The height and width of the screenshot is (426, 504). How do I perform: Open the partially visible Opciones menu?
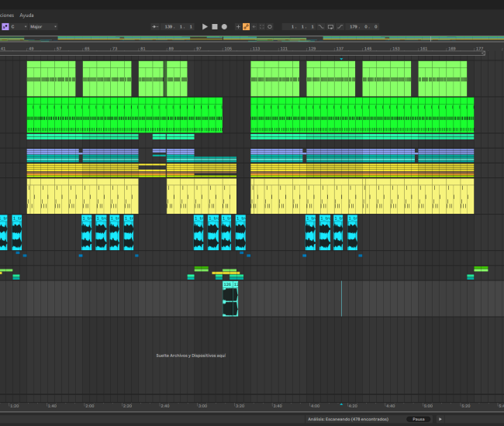pyautogui.click(x=6, y=15)
